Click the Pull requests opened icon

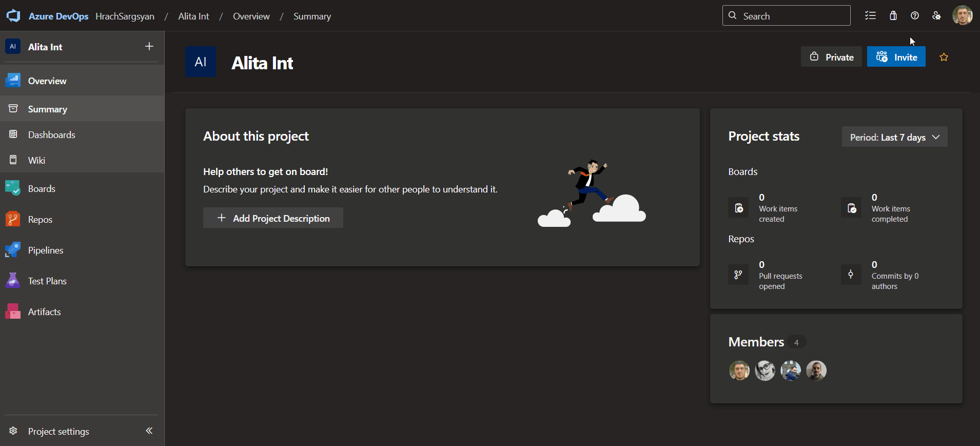click(x=738, y=275)
